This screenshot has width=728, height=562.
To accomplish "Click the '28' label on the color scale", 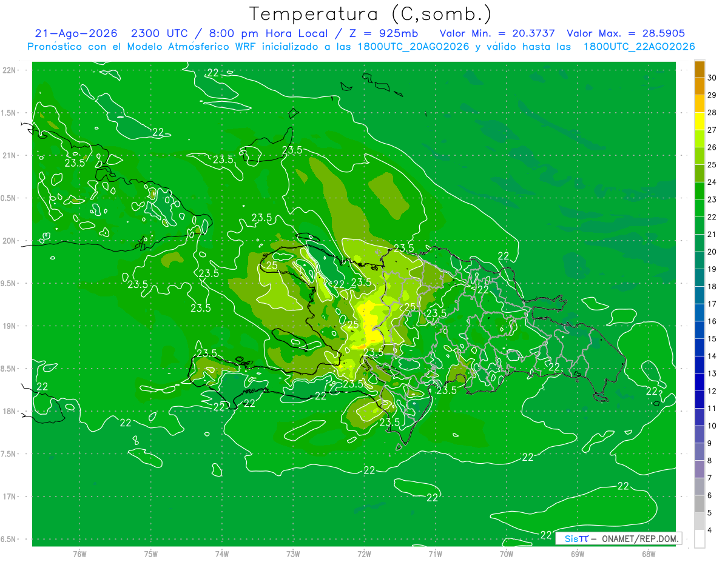I will tap(712, 113).
